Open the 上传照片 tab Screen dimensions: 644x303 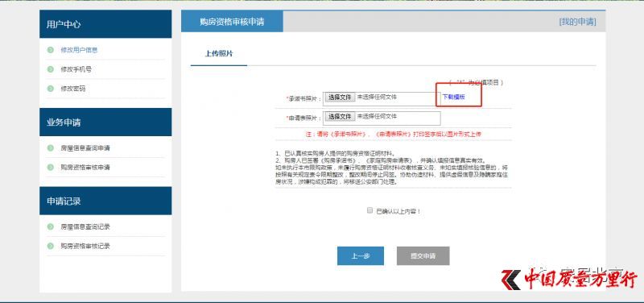tap(219, 53)
